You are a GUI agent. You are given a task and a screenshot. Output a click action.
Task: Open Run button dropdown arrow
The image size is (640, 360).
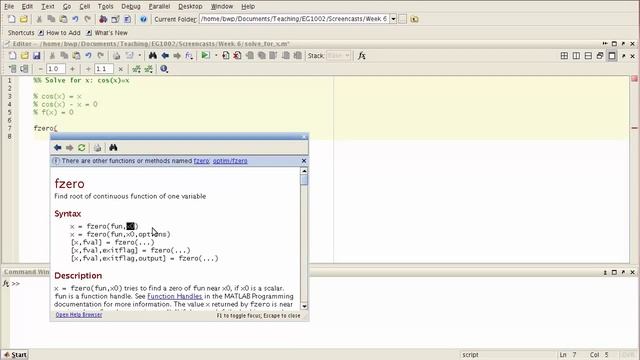coord(216,56)
